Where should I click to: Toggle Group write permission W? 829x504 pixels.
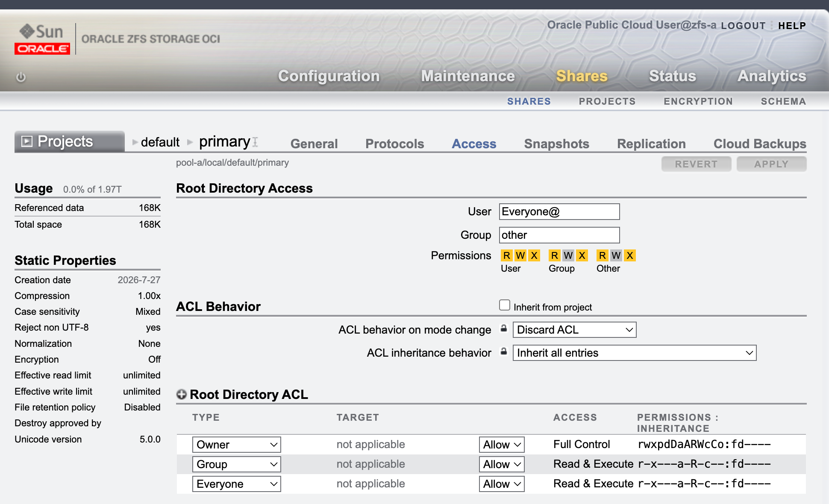568,255
